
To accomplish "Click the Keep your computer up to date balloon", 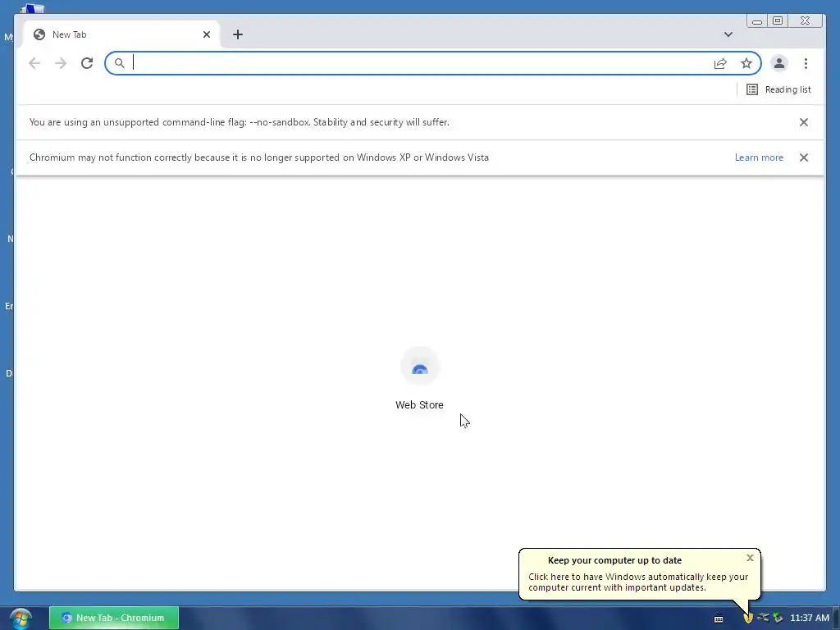I will point(639,573).
